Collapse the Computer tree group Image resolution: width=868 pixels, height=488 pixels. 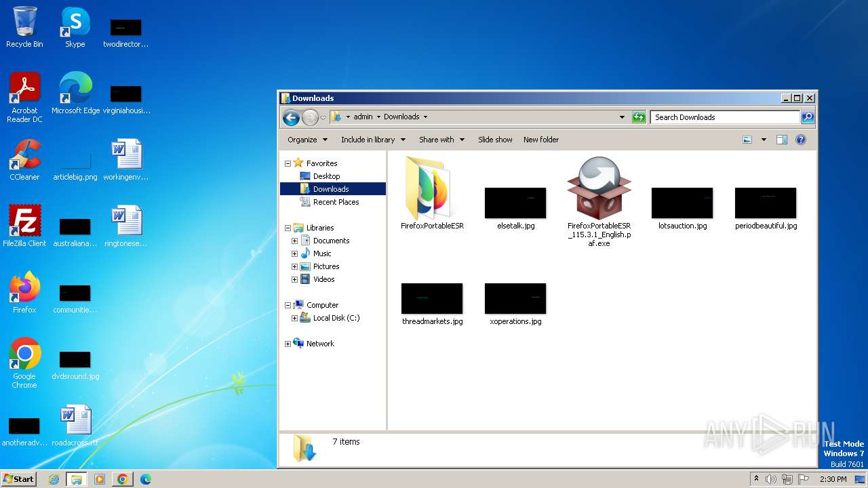point(288,305)
